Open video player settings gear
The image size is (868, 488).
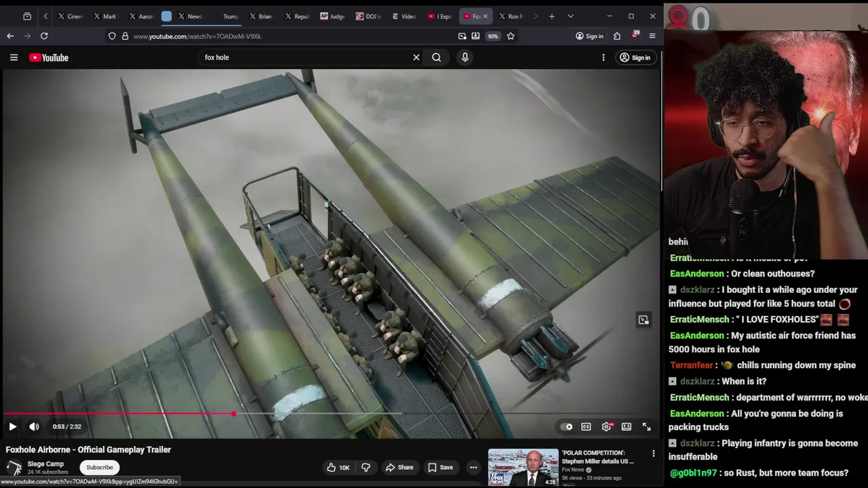[607, 426]
